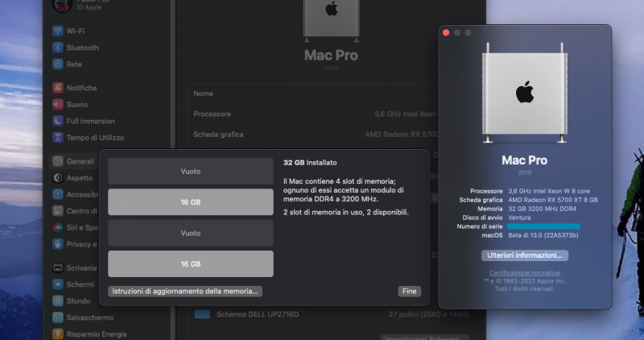This screenshot has height=340, width=644.
Task: Click Impostazioni Schermo button at bottom
Action: coord(425,338)
